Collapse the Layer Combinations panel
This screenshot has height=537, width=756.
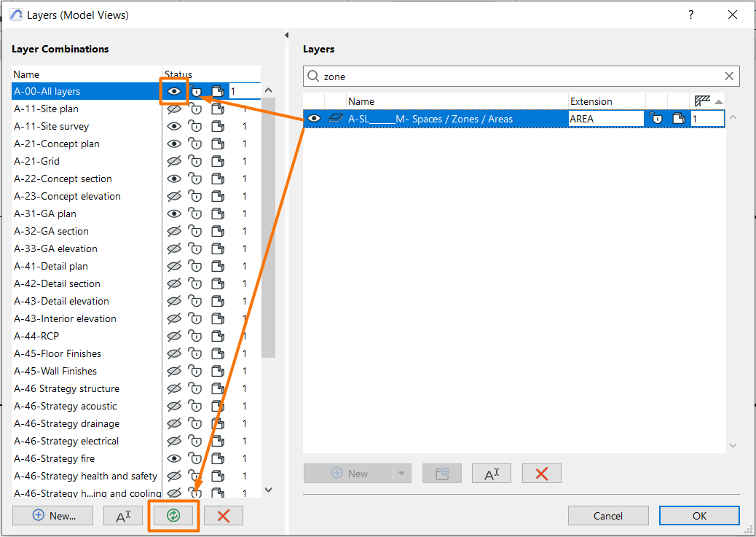286,34
